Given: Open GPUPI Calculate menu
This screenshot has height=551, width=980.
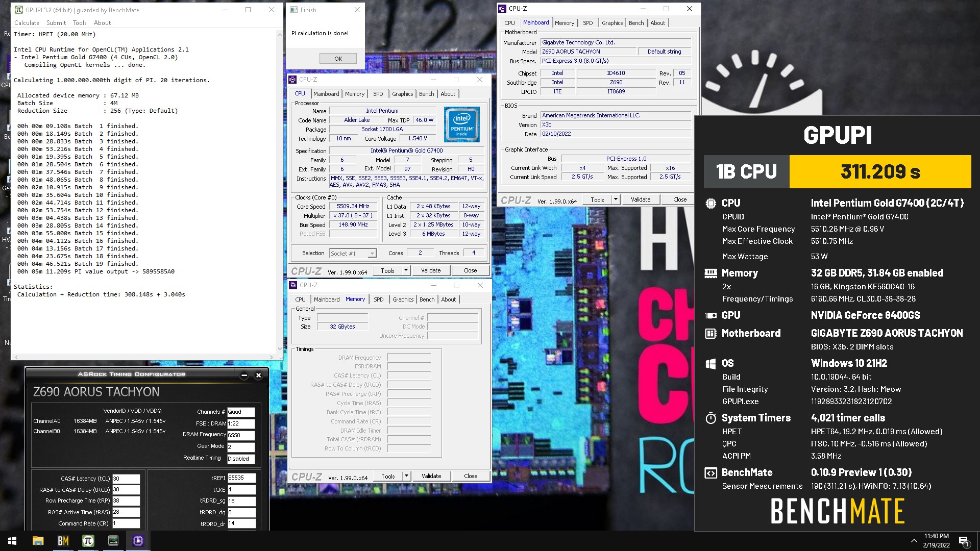Looking at the screenshot, I should point(27,23).
